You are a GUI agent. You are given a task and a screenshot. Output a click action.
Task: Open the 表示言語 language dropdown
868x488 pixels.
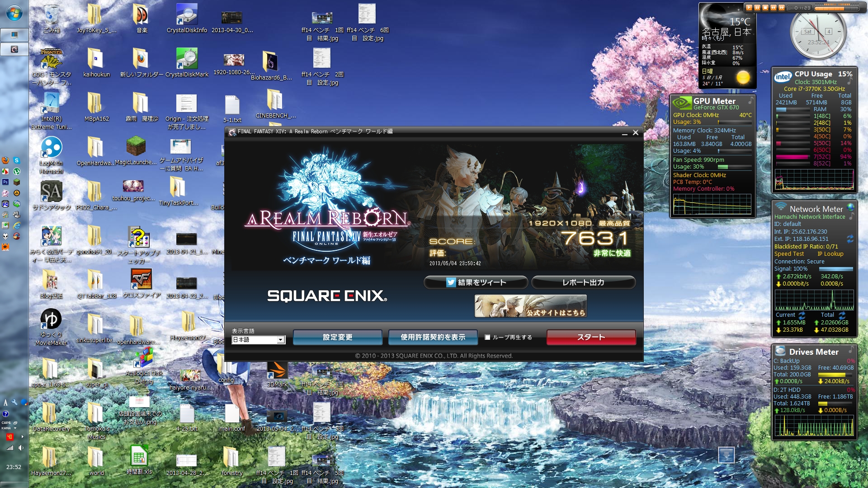(258, 340)
